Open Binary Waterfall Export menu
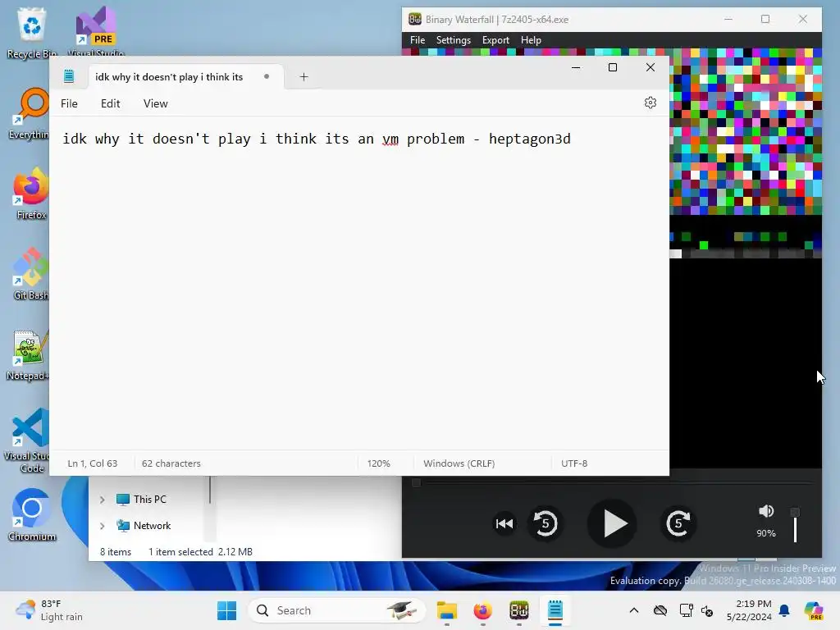 (x=495, y=40)
